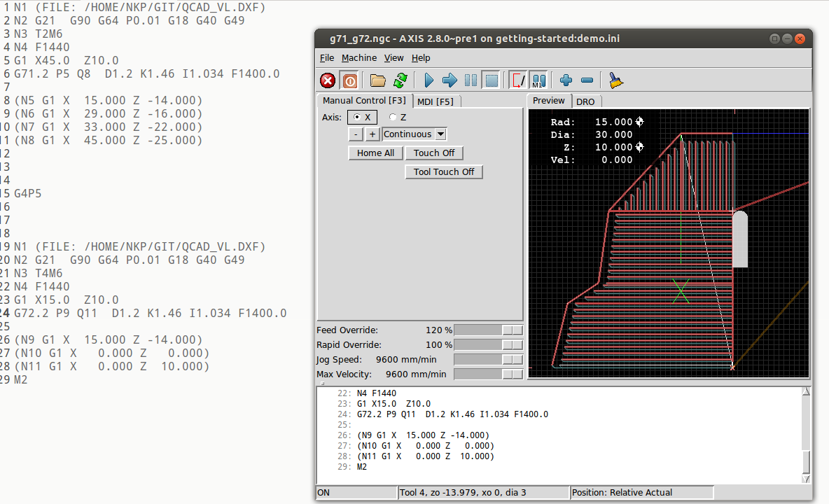Run the program with play icon
The height and width of the screenshot is (504, 829).
429,80
